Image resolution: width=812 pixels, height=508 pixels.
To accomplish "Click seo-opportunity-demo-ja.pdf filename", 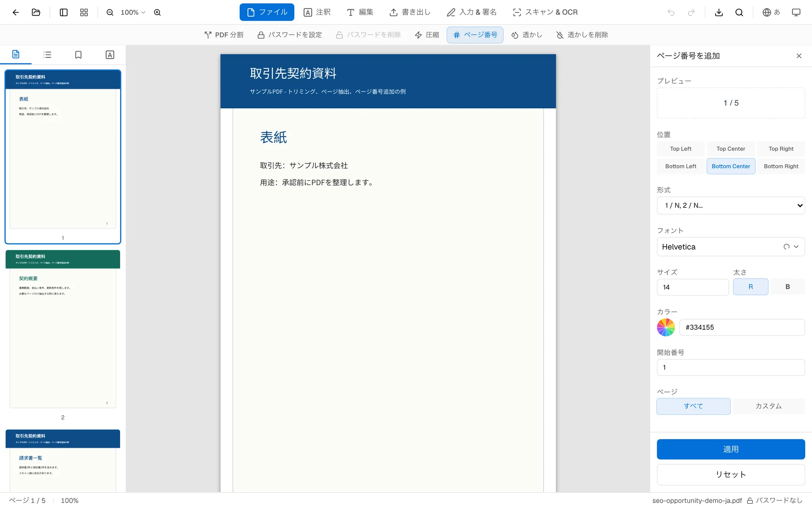I will click(697, 500).
